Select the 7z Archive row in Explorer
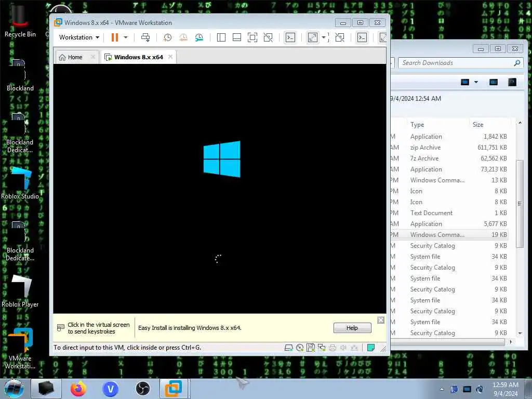532x399 pixels. click(449, 158)
